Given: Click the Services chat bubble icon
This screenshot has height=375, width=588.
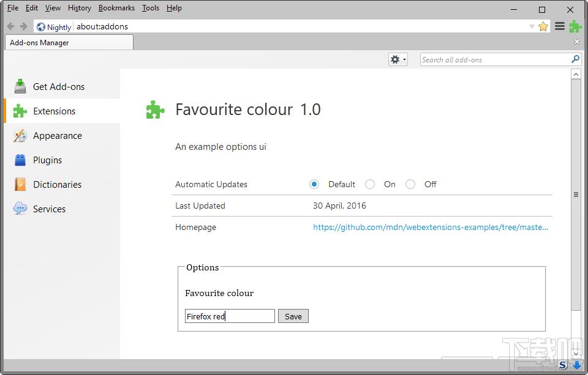Looking at the screenshot, I should (20, 208).
